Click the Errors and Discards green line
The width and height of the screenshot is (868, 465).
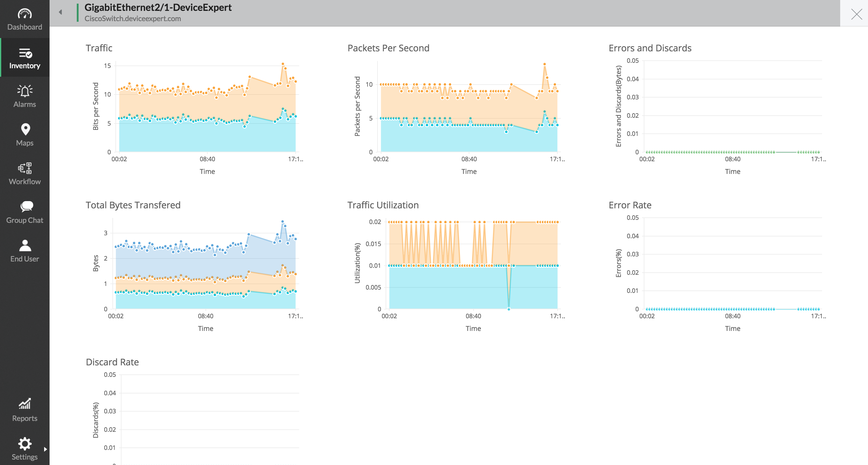708,152
